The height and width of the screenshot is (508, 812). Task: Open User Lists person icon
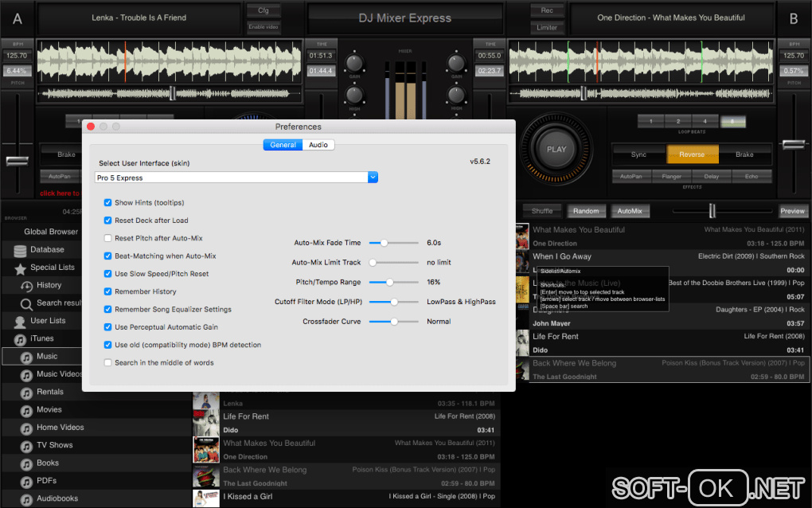coord(20,322)
